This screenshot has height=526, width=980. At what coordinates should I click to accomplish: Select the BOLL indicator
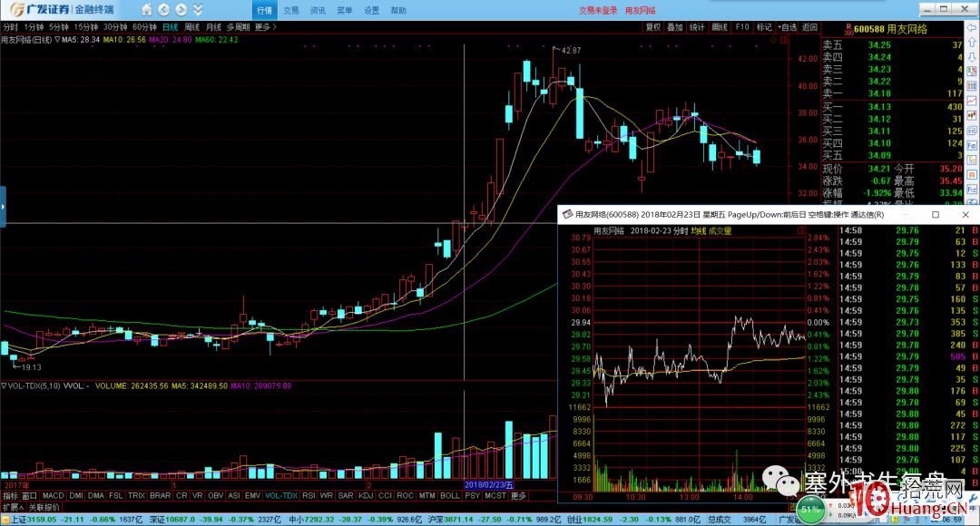click(449, 495)
